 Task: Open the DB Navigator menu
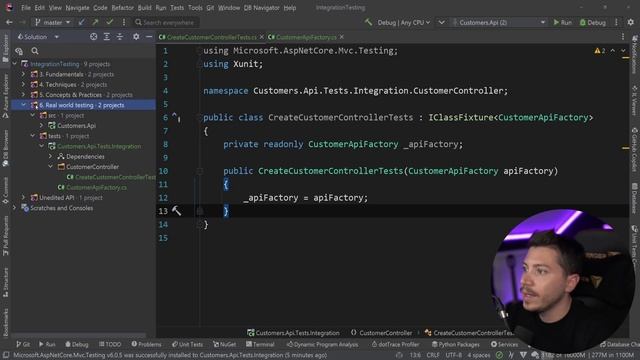(262, 8)
